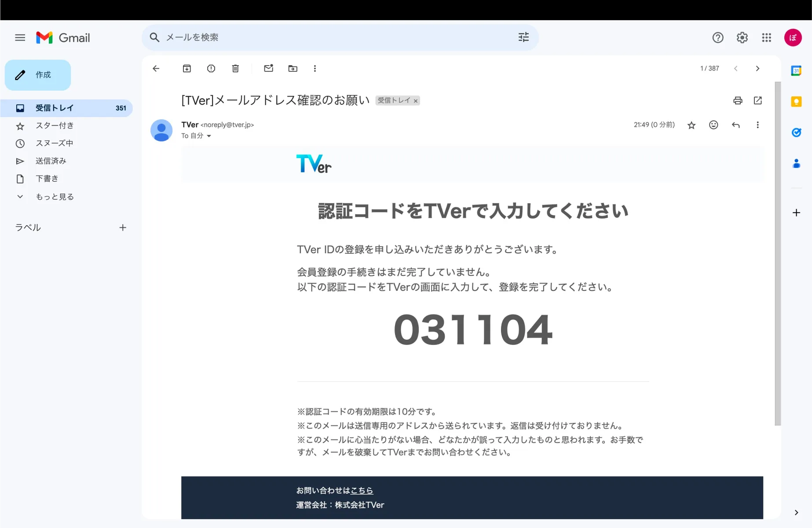Print the TVer email
The height and width of the screenshot is (528, 812).
click(x=738, y=101)
